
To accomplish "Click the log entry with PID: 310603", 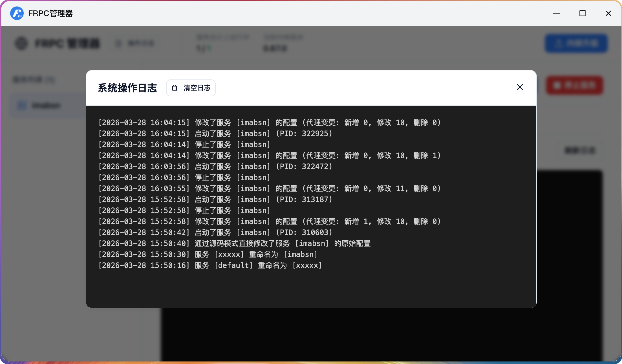I will click(x=215, y=232).
